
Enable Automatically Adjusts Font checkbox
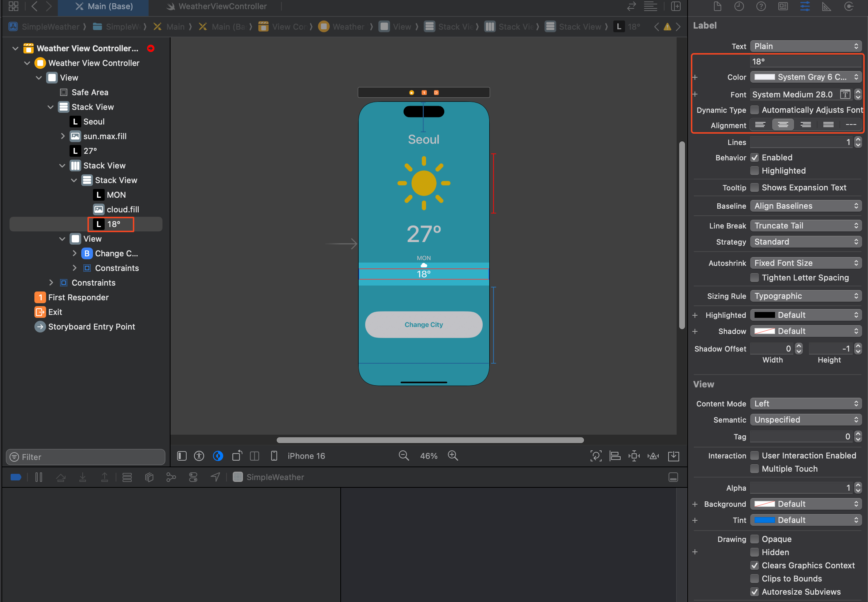tap(755, 110)
